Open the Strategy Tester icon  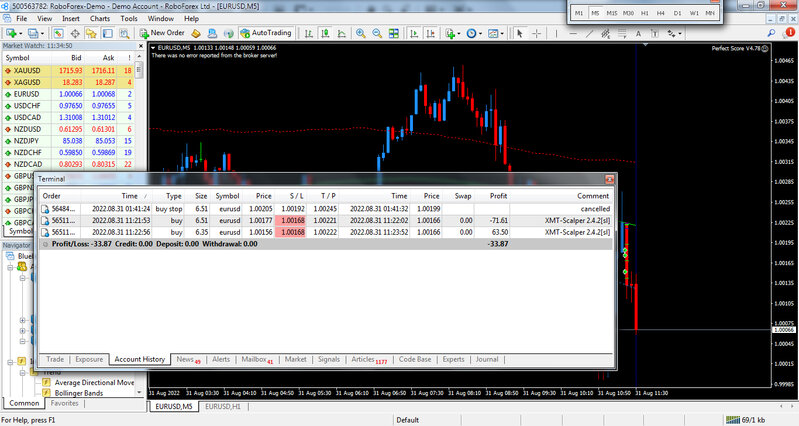click(x=124, y=33)
